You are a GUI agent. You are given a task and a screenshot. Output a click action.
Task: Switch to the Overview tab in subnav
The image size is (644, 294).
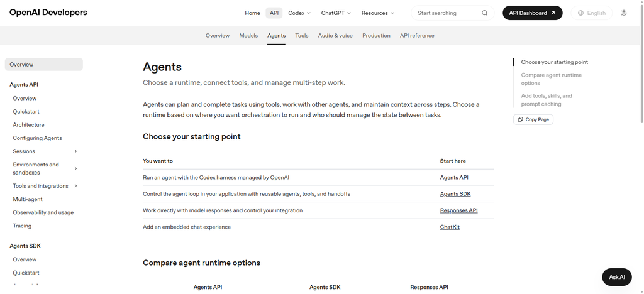[217, 36]
